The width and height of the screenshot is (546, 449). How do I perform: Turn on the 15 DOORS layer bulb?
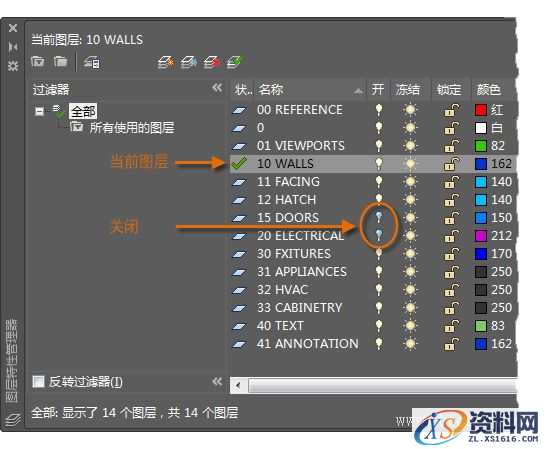[x=379, y=217]
